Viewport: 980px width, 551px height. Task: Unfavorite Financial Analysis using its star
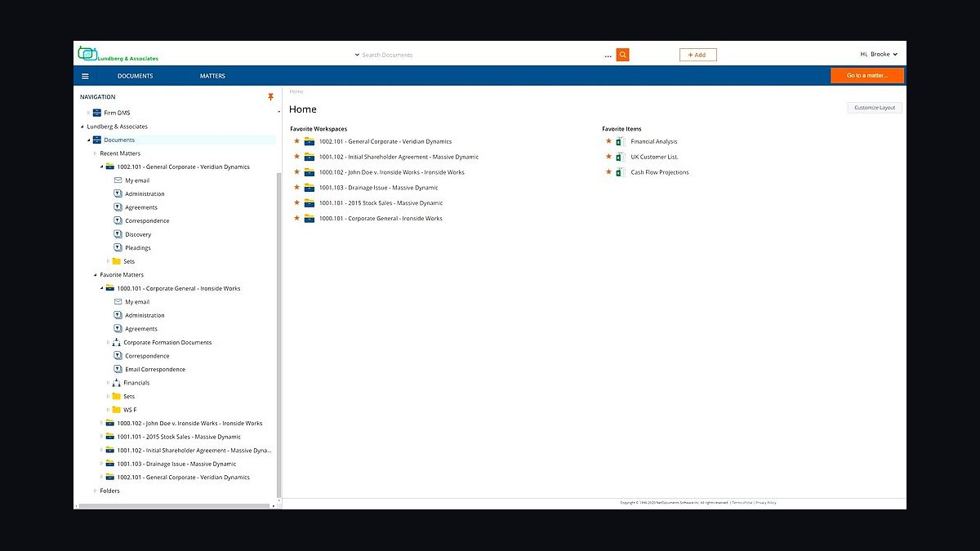(608, 141)
